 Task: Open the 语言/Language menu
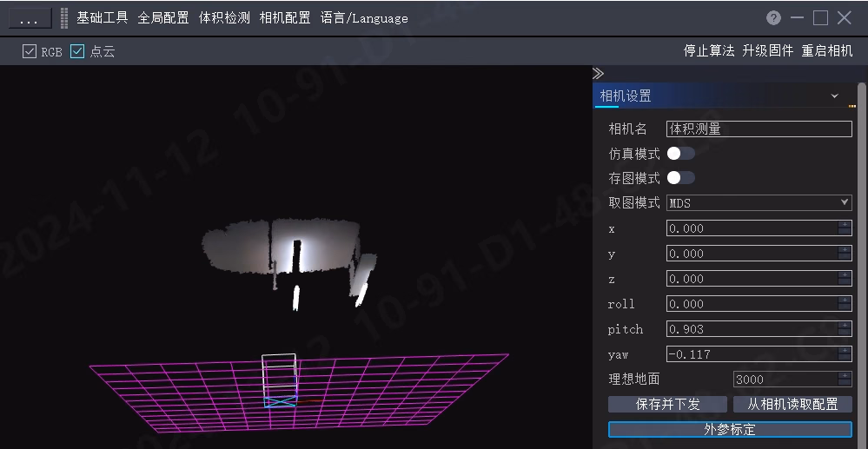(x=364, y=17)
